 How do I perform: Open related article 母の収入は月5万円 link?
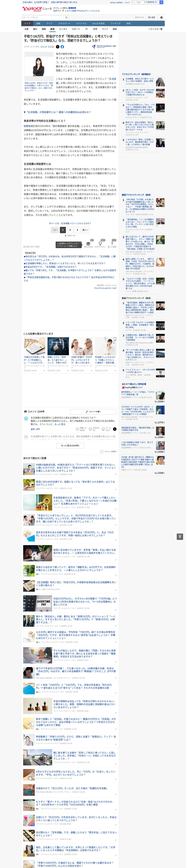pyautogui.click(x=70, y=258)
